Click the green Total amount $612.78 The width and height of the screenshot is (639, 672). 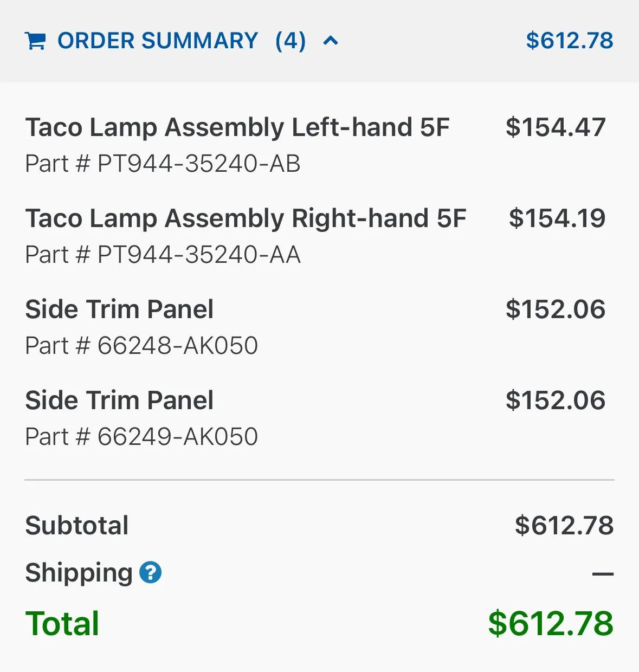click(550, 623)
